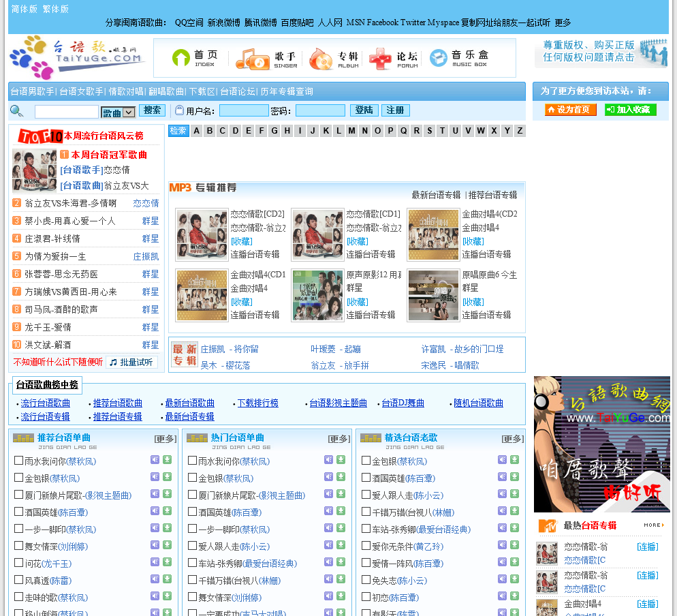677x616 pixels.
Task: Click the 密码 password field
Action: point(320,111)
